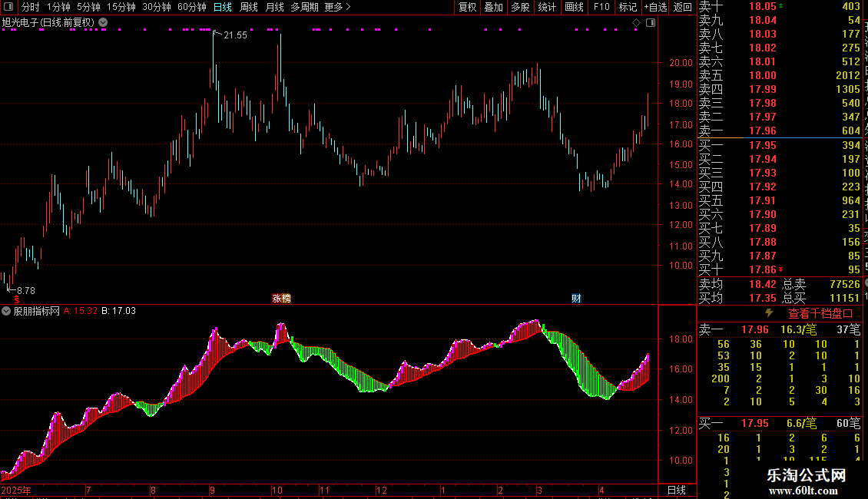Click the 财 financial marker on the chart
The height and width of the screenshot is (499, 868).
coord(576,298)
